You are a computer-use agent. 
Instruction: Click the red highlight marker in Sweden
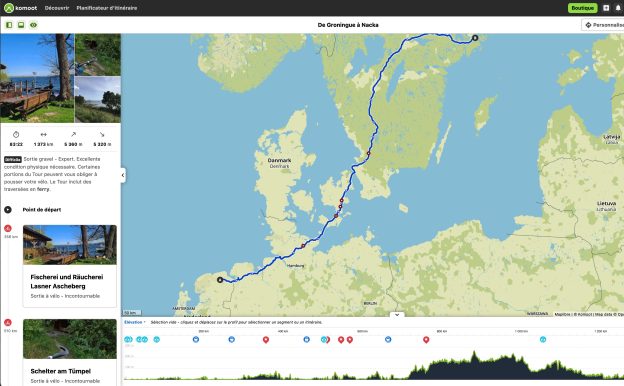click(x=369, y=153)
